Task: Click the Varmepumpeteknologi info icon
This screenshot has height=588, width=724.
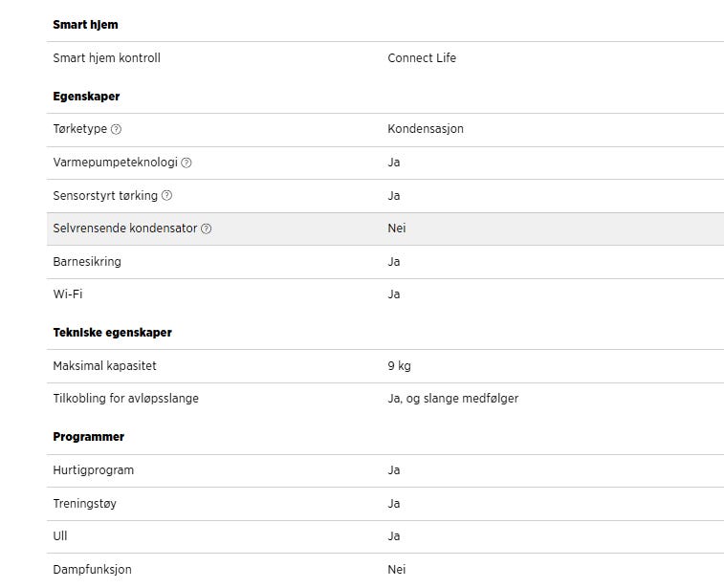Action: tap(186, 163)
